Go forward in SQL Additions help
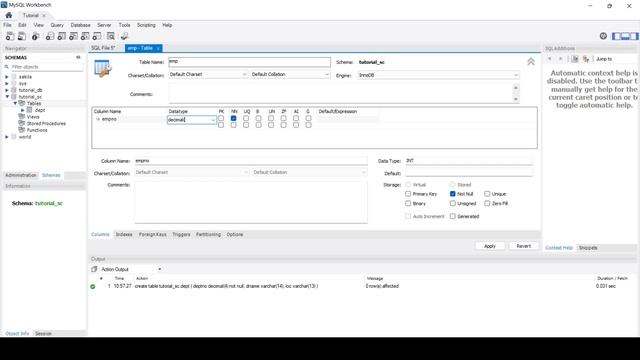Viewport: 640px width, 360px height. (x=561, y=59)
